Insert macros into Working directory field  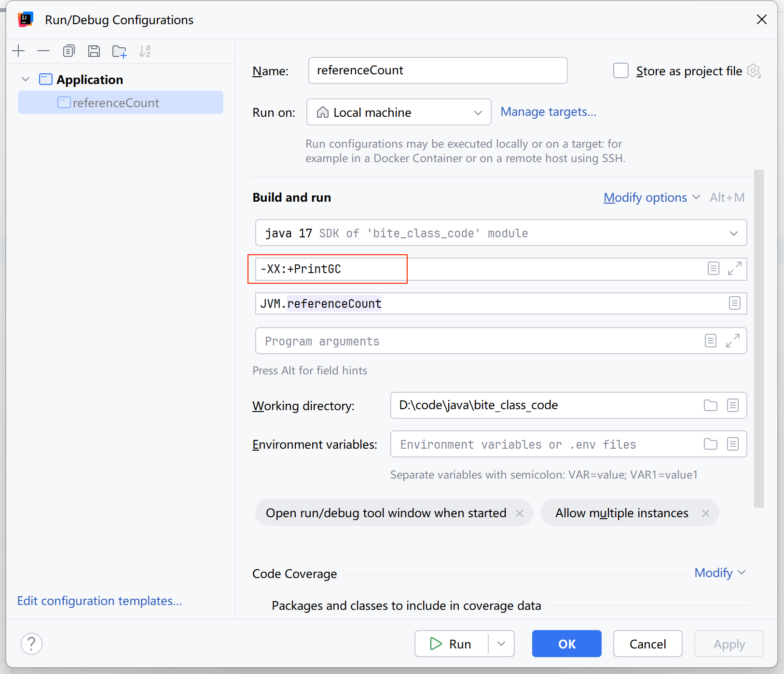click(x=733, y=405)
